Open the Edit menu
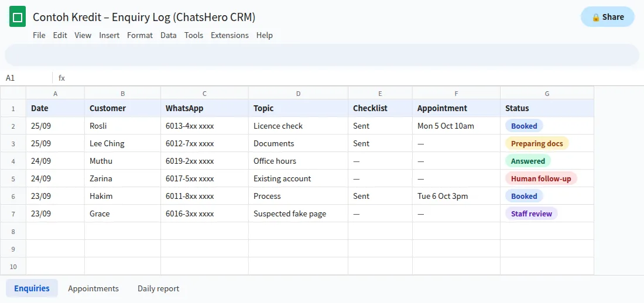Screen dimensions: 644x303 (60, 35)
